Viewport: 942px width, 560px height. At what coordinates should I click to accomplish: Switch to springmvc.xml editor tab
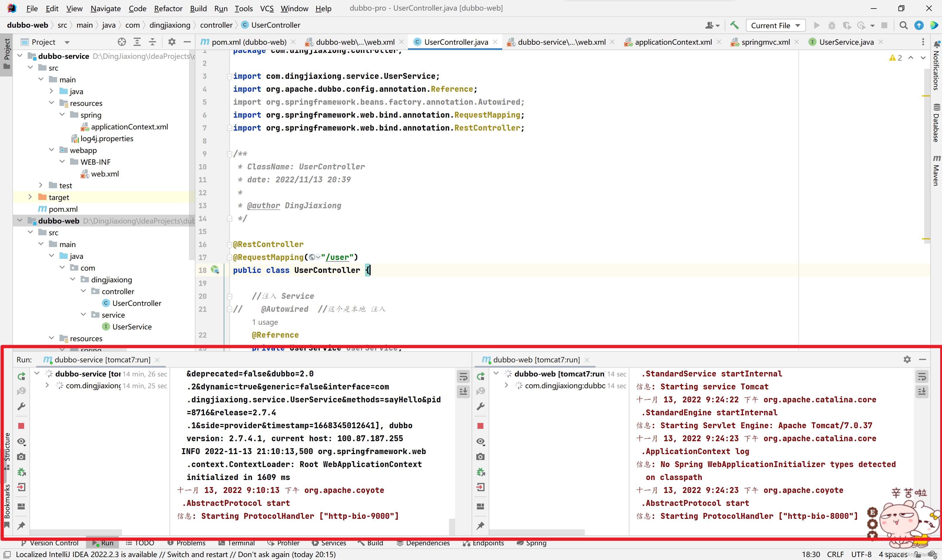coord(761,42)
